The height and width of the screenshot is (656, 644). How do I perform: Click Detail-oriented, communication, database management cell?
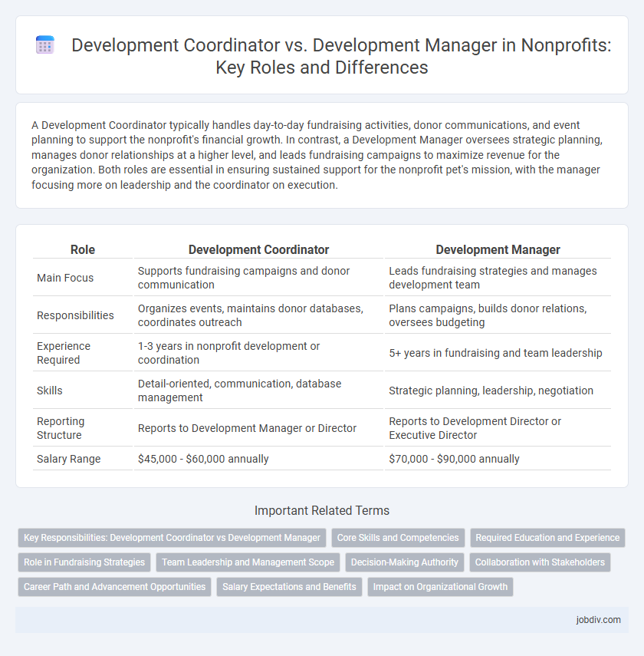pos(258,391)
